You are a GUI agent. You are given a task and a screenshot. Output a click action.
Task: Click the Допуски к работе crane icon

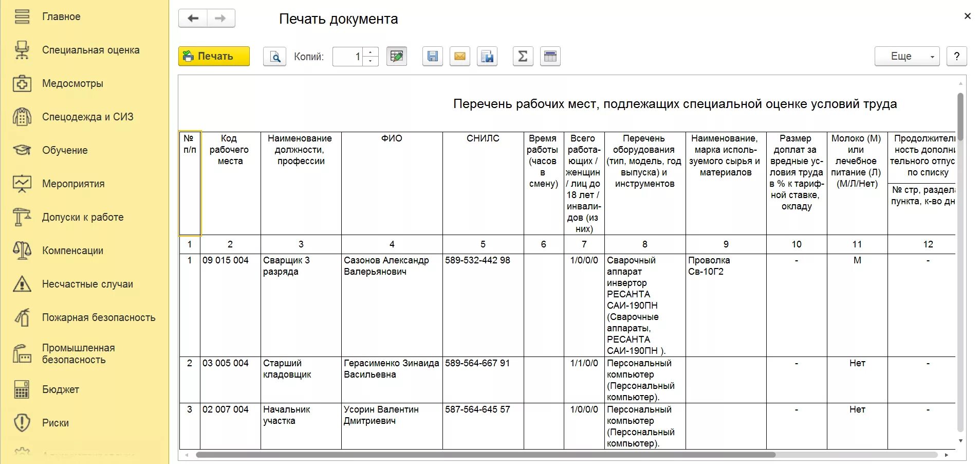point(22,217)
